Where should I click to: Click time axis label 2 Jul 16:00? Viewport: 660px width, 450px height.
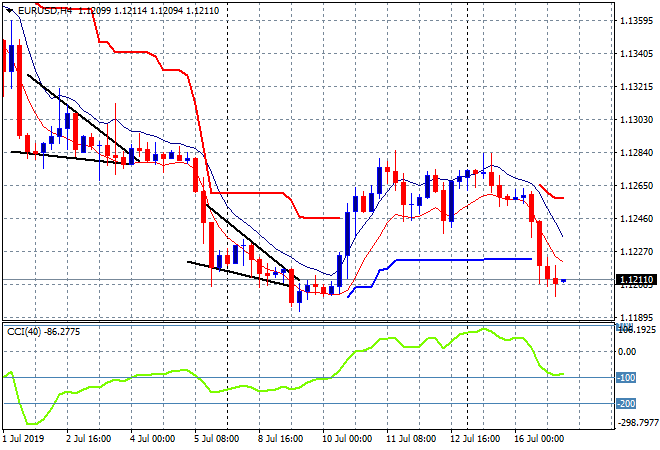click(89, 439)
